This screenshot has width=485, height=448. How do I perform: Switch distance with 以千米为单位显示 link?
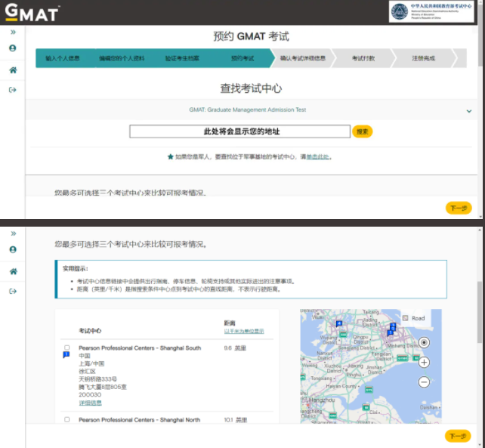[x=244, y=332]
